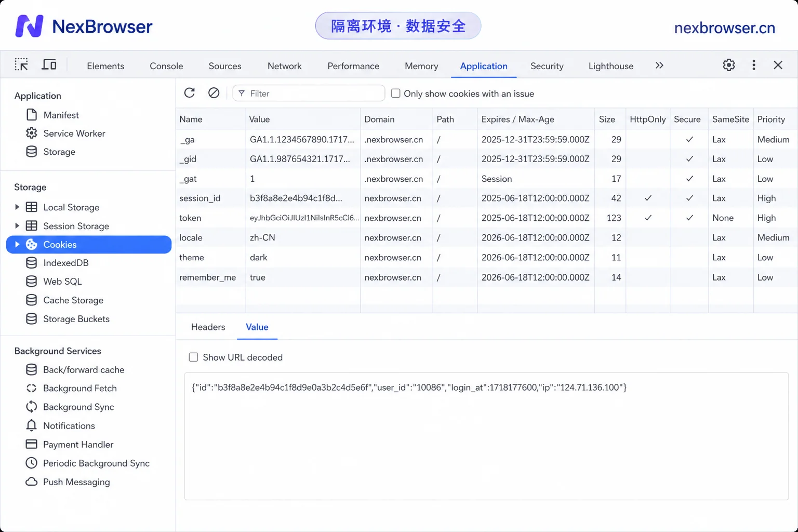Click the Push Messaging cloud icon

pyautogui.click(x=32, y=482)
